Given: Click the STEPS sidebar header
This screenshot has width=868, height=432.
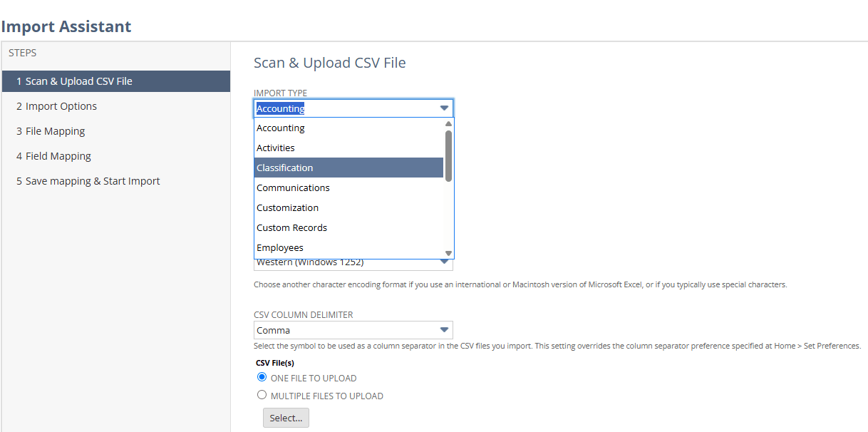Looking at the screenshot, I should pos(23,53).
